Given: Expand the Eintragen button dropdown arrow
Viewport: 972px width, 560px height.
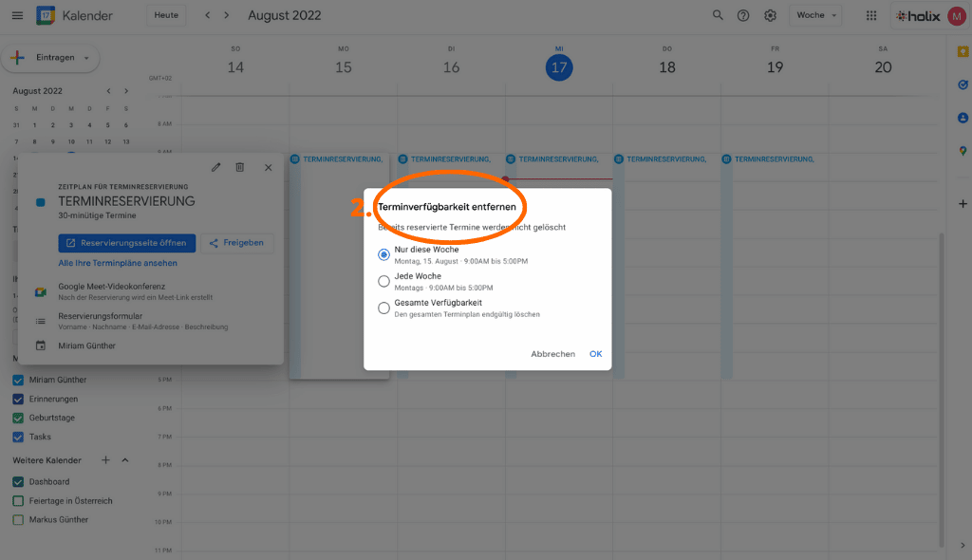Looking at the screenshot, I should coord(87,57).
